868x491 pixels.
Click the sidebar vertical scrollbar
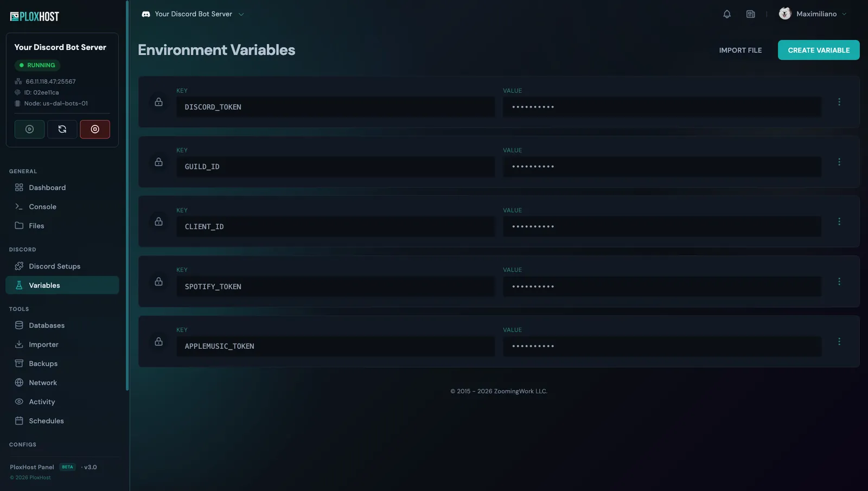point(127,195)
